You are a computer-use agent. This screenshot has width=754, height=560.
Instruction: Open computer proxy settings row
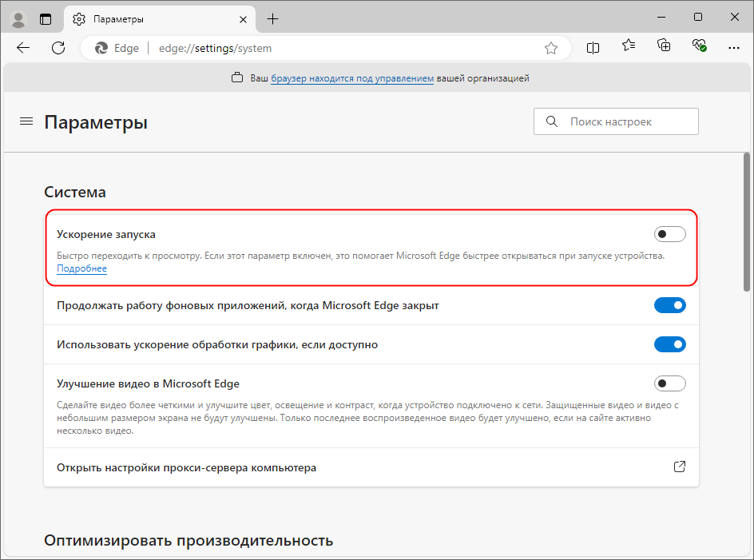point(371,467)
